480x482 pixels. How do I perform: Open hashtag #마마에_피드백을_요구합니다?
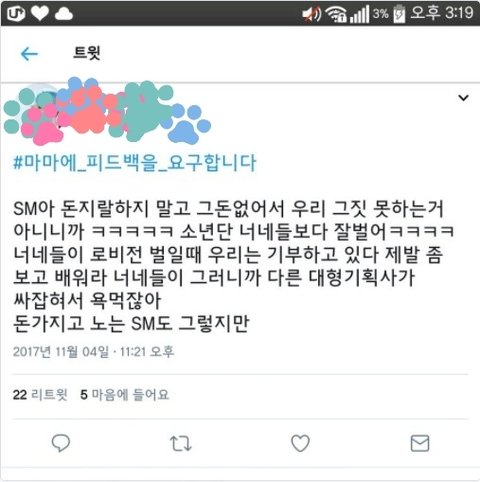click(x=134, y=163)
